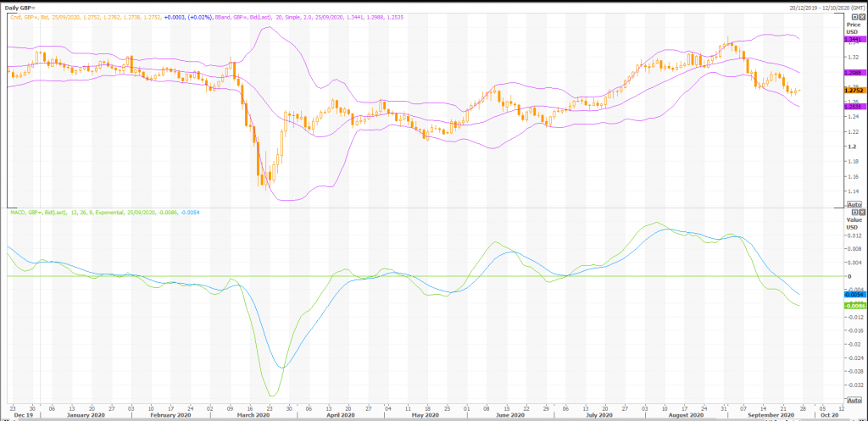Click the orange 1.2752 last price tag
The width and height of the screenshot is (868, 421).
[853, 90]
